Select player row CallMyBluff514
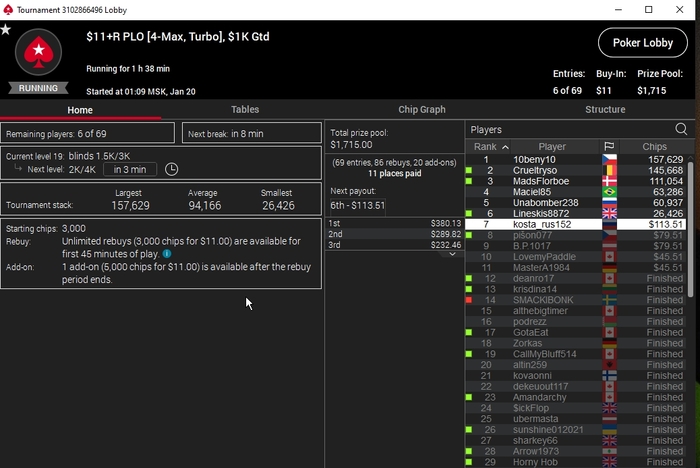This screenshot has width=700, height=468. click(576, 354)
